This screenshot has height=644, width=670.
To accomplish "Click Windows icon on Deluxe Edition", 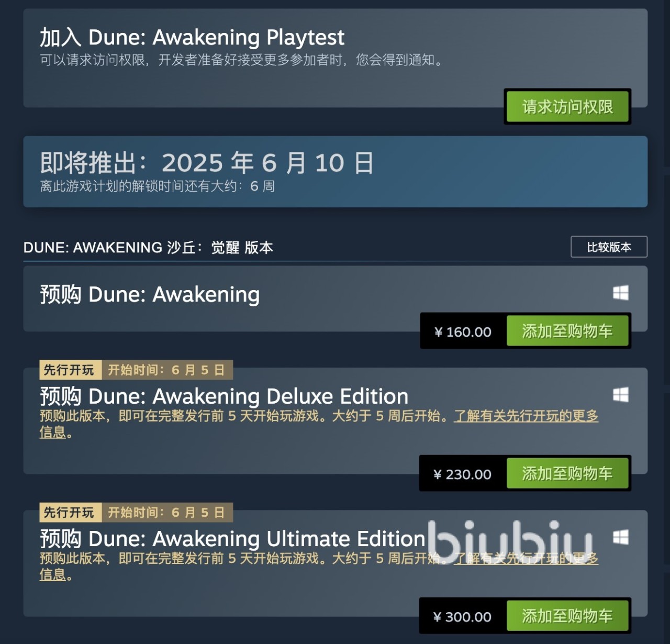I will tap(621, 395).
